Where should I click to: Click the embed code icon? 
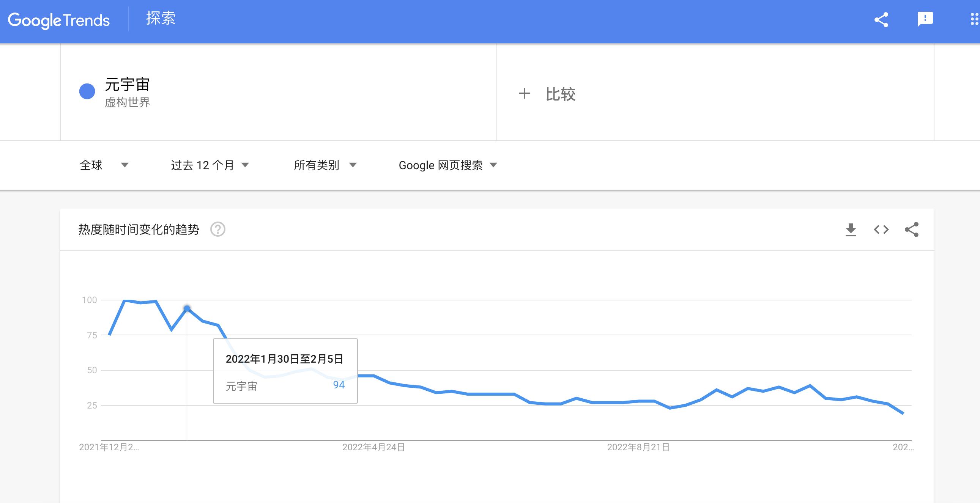pos(881,229)
